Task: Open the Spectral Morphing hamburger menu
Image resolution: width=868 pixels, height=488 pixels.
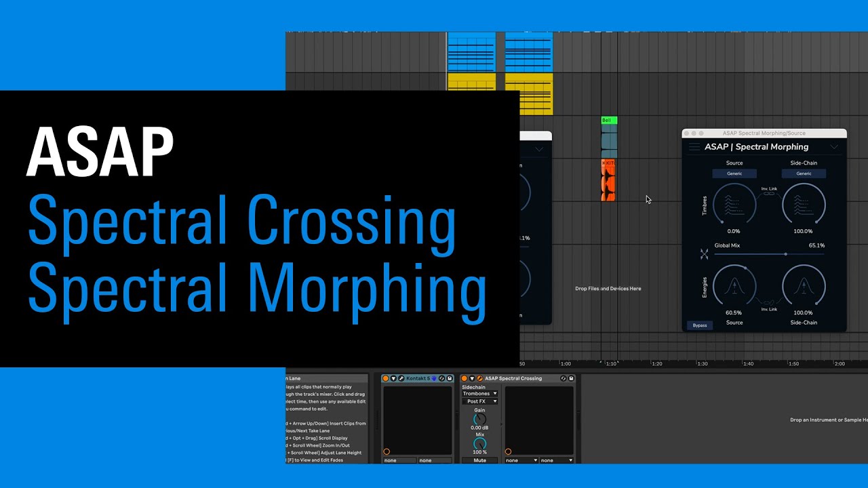Action: tap(694, 147)
